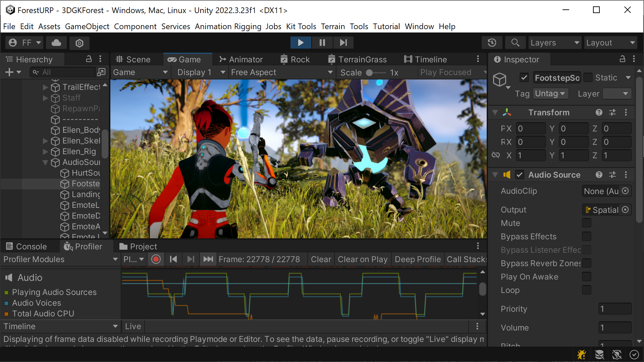This screenshot has width=644, height=362.
Task: Enable Play On Awake checkbox
Action: [x=587, y=277]
